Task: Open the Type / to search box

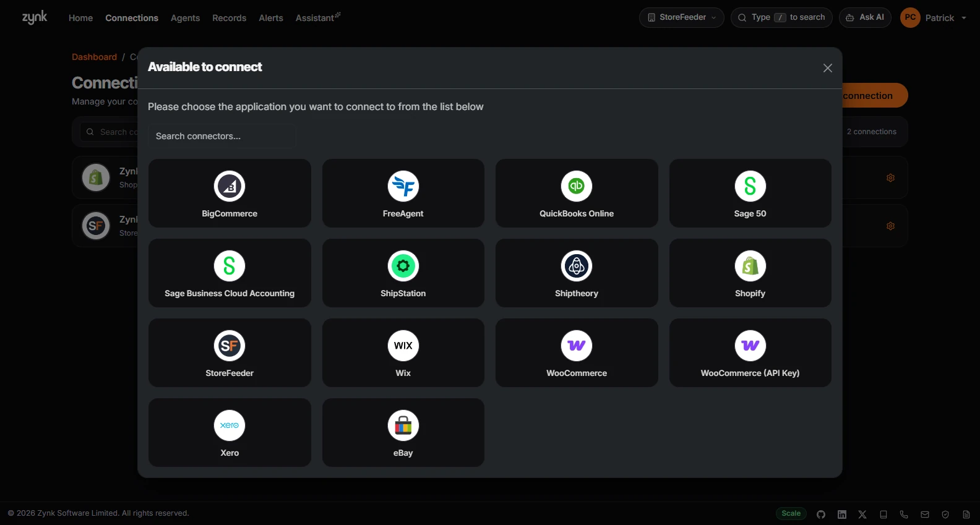Action: (781, 17)
